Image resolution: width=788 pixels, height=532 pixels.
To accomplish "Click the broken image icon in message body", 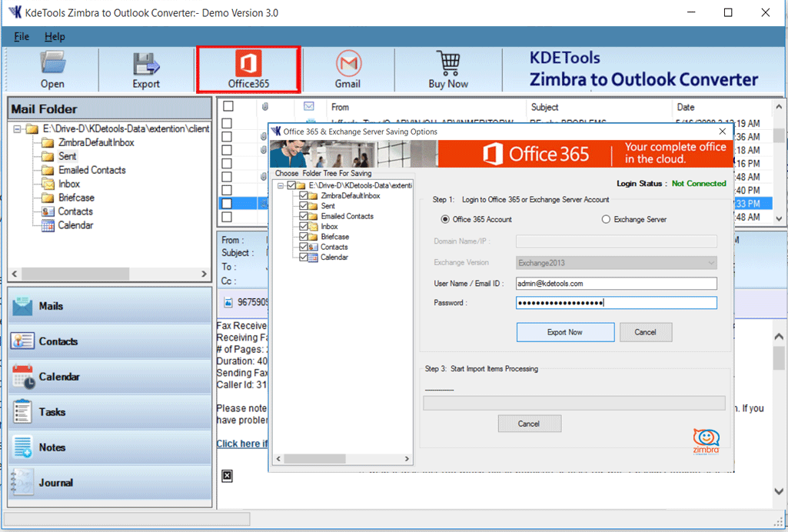I will (x=227, y=476).
